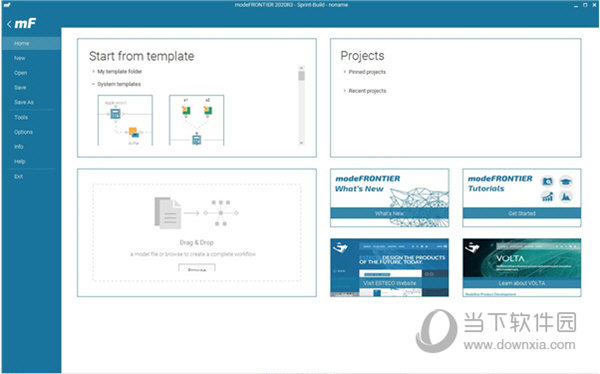The width and height of the screenshot is (600, 374).
Task: Open the second template with two input nodes
Action: [197, 120]
